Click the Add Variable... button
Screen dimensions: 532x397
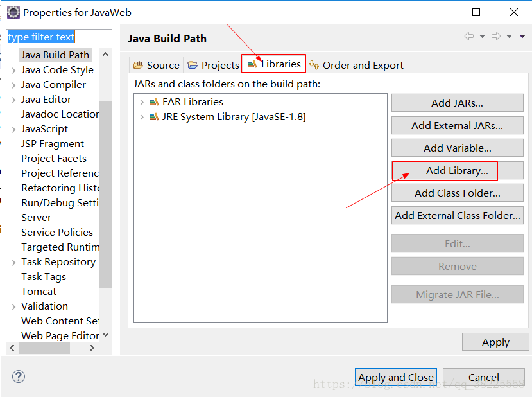(458, 148)
